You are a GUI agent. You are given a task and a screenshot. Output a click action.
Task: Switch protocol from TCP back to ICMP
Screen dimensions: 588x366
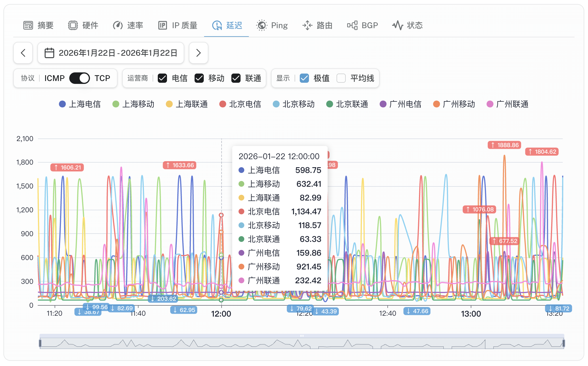point(79,78)
